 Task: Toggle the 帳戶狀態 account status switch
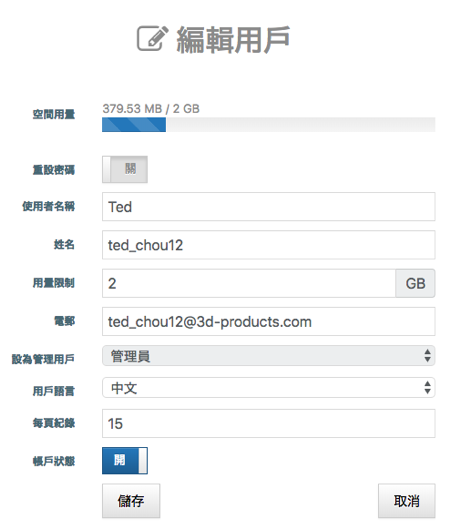coord(125,461)
